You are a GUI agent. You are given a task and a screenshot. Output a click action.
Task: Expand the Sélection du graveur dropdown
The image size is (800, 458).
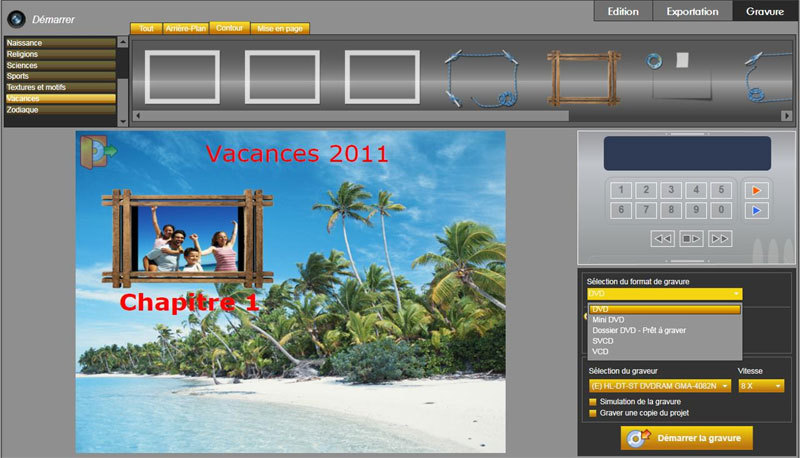point(659,386)
